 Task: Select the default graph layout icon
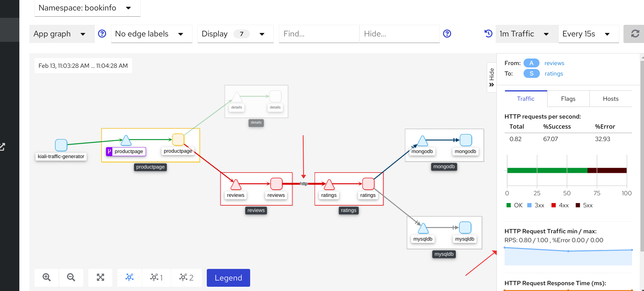click(x=129, y=277)
